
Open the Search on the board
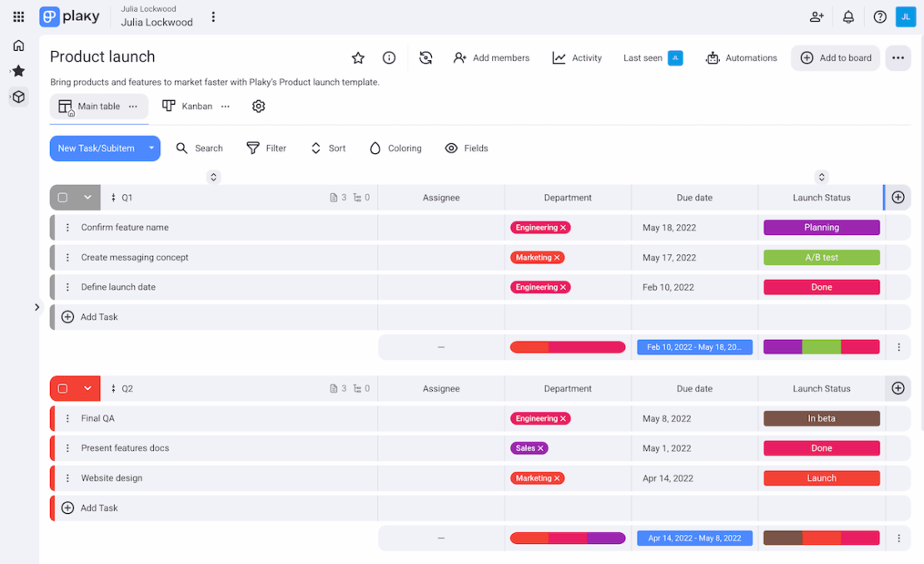point(200,147)
